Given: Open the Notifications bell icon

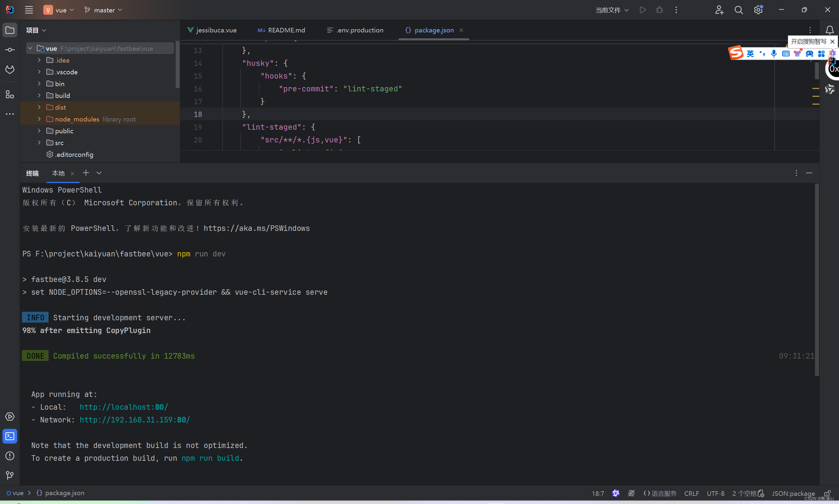Looking at the screenshot, I should (829, 30).
